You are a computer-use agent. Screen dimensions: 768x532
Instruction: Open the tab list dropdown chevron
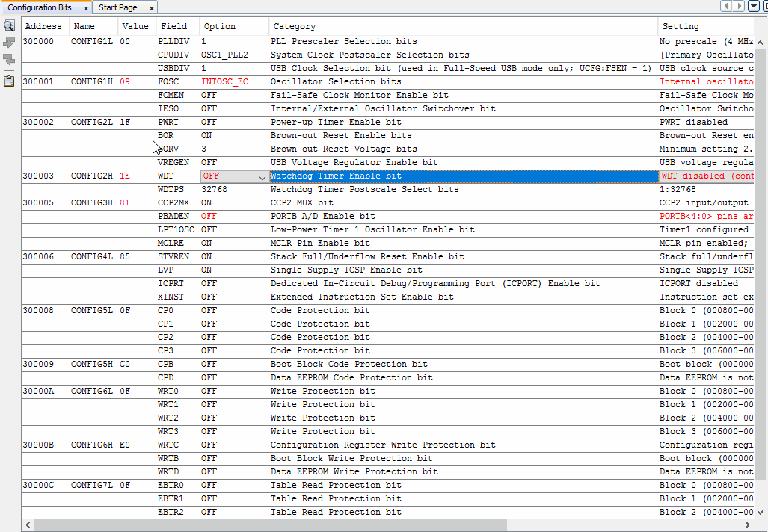(752, 6)
